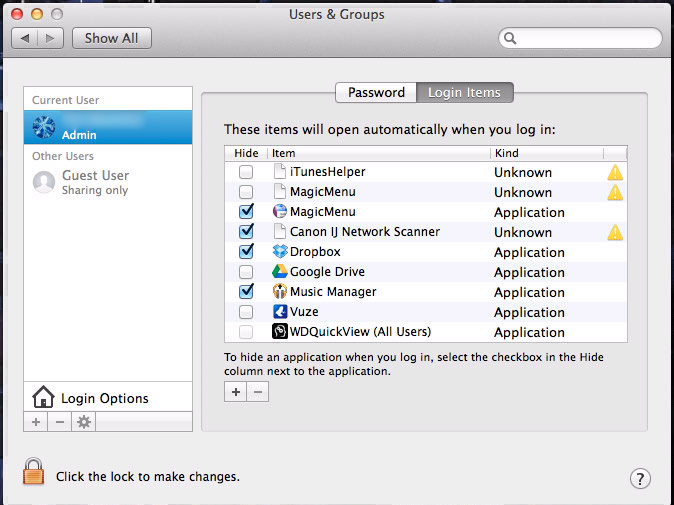Click the Login Options house icon
Viewport: 674px width, 505px height.
(43, 397)
